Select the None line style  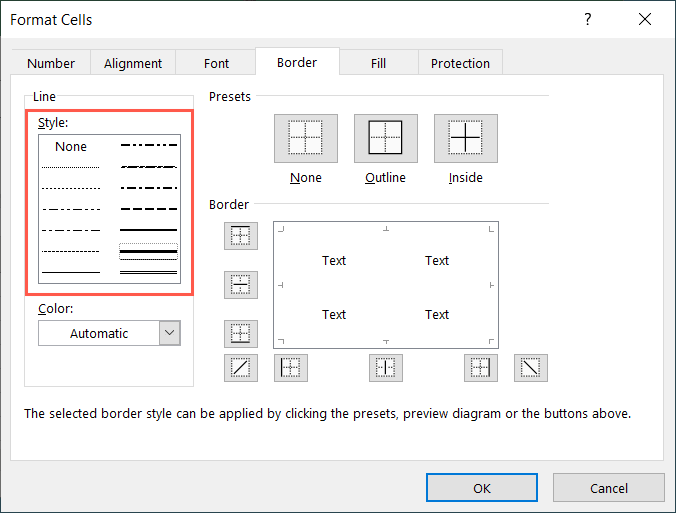pyautogui.click(x=71, y=146)
